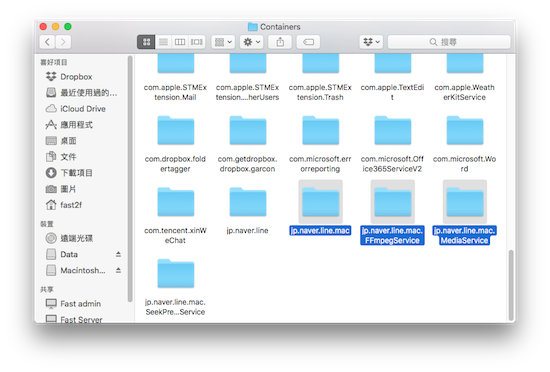Open the gear action menu

pyautogui.click(x=252, y=42)
